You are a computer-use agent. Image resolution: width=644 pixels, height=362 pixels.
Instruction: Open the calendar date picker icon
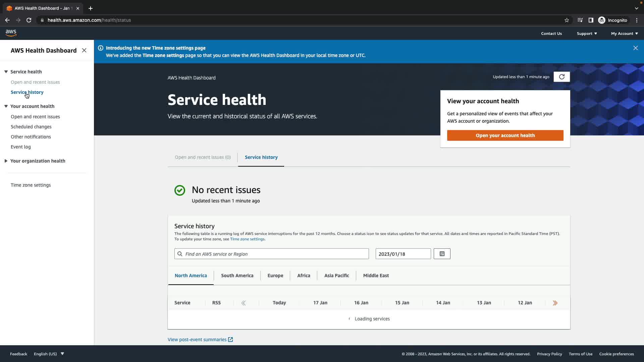(442, 254)
